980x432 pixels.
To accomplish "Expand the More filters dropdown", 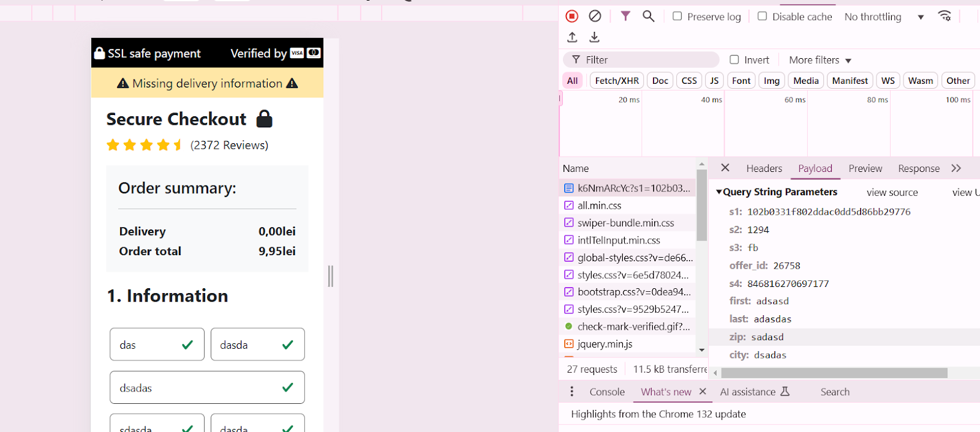I will 820,60.
